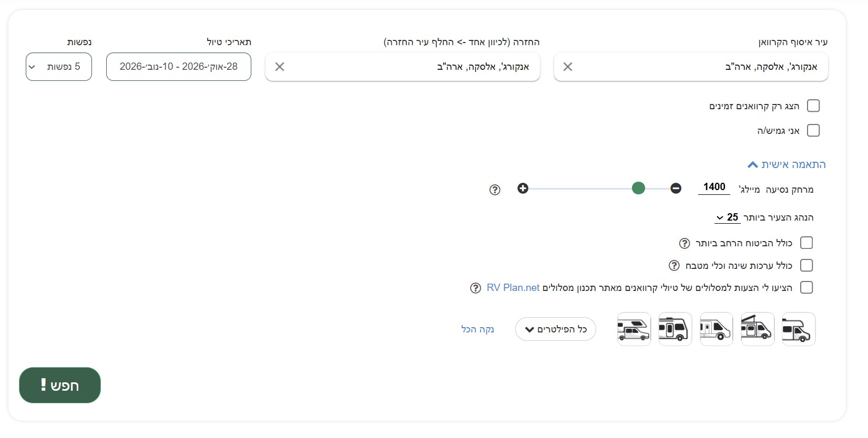Clear the return city field

(x=280, y=67)
